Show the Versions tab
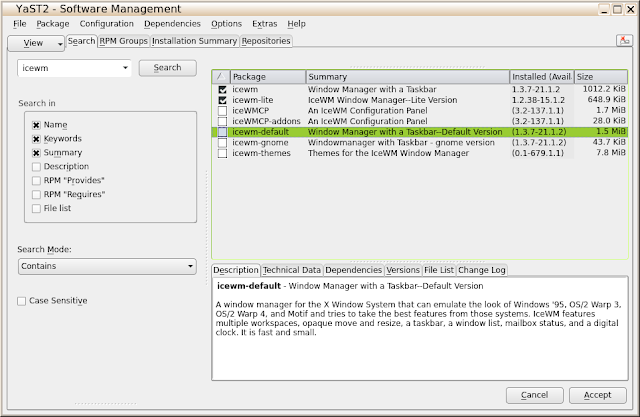The height and width of the screenshot is (417, 640). click(x=403, y=270)
